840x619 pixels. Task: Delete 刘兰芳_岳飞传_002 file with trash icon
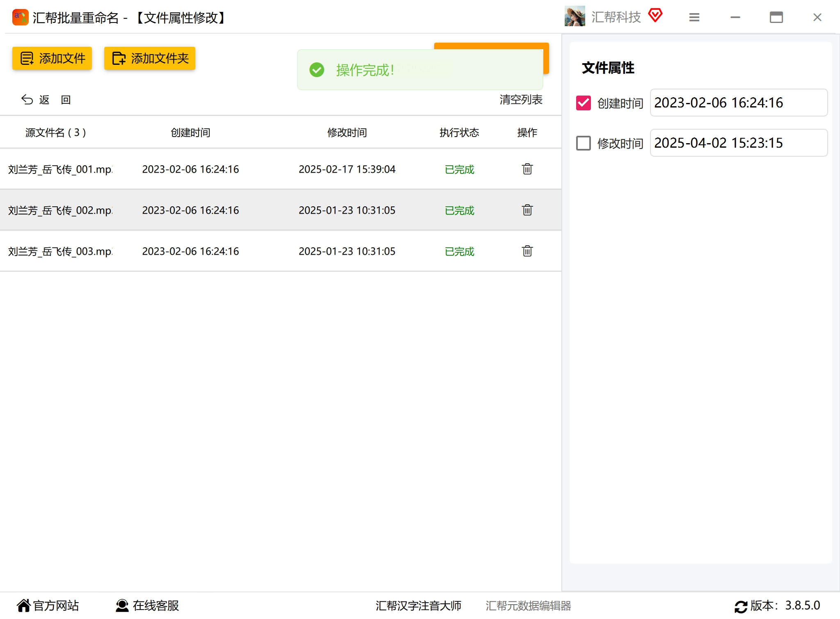pyautogui.click(x=527, y=210)
